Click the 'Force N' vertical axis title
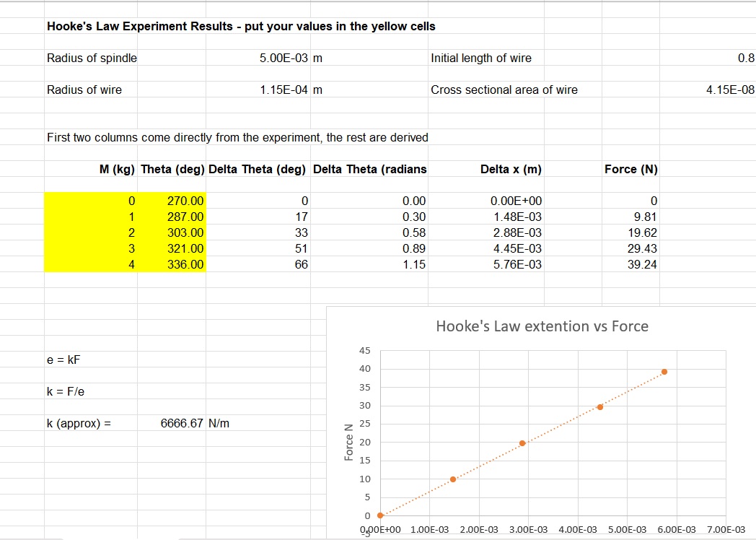Image resolution: width=756 pixels, height=540 pixels. [x=349, y=443]
